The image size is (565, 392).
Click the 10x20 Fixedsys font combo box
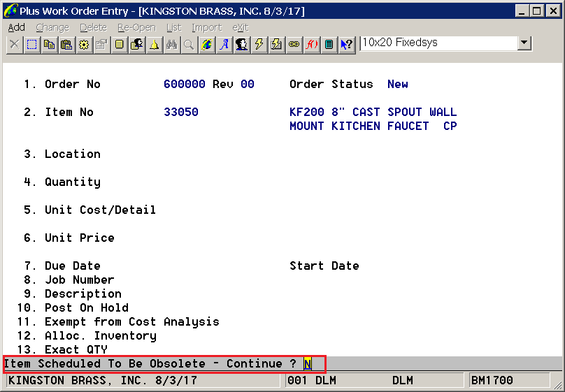(x=445, y=43)
